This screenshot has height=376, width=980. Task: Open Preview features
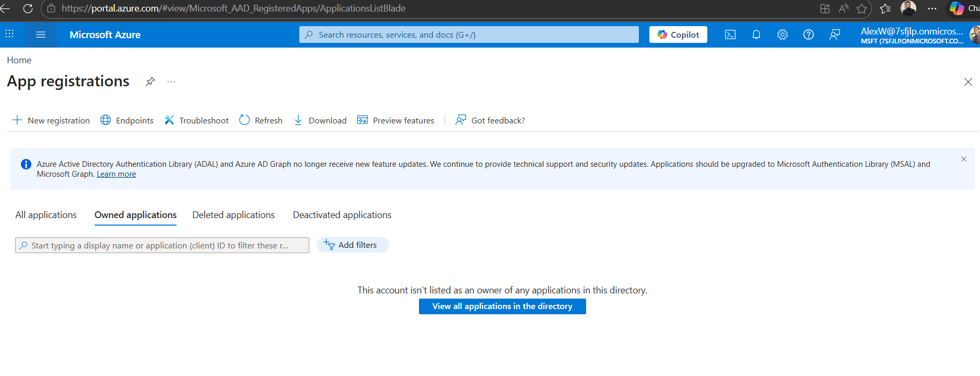[x=395, y=120]
